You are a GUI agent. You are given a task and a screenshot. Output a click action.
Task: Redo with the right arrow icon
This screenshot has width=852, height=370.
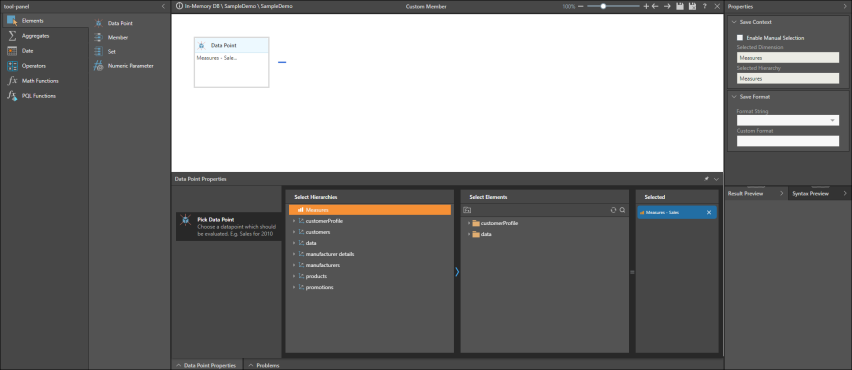coord(667,6)
